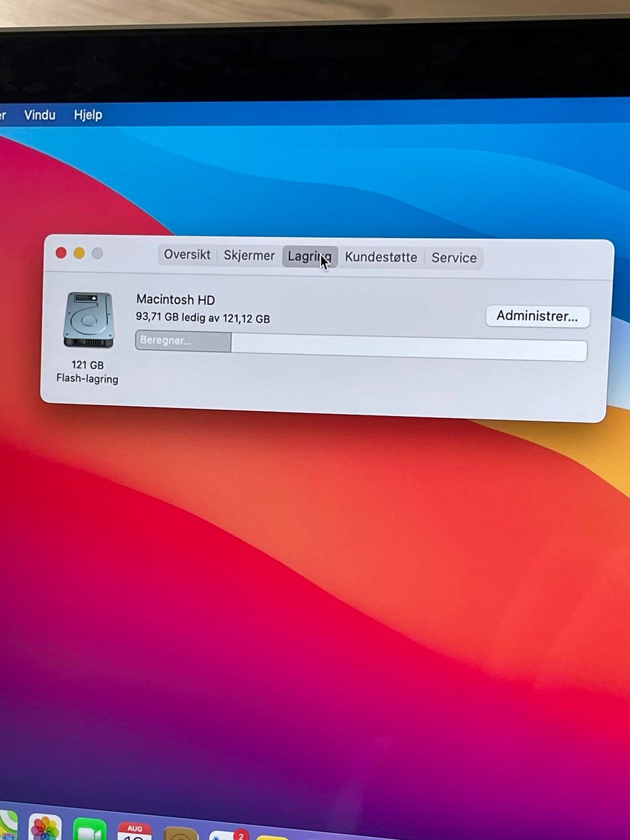
Task: Click the Macintosh HD drive icon
Action: (x=89, y=321)
